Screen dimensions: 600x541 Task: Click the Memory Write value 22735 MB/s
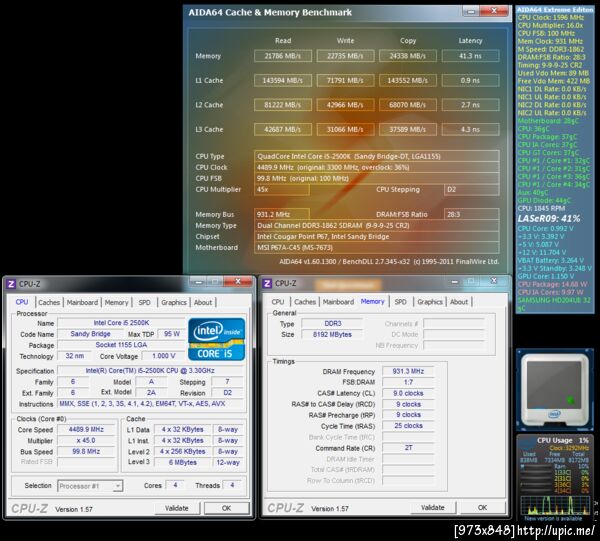345,56
